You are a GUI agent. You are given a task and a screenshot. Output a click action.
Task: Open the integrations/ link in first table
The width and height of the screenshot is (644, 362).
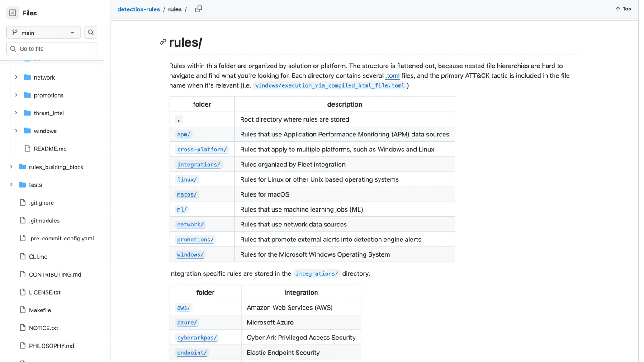click(199, 165)
